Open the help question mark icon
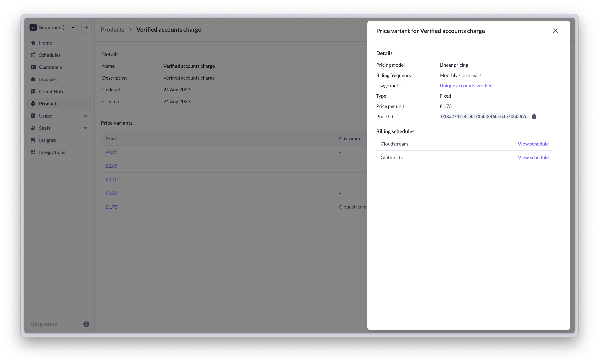This screenshot has height=364, width=599. 86,324
